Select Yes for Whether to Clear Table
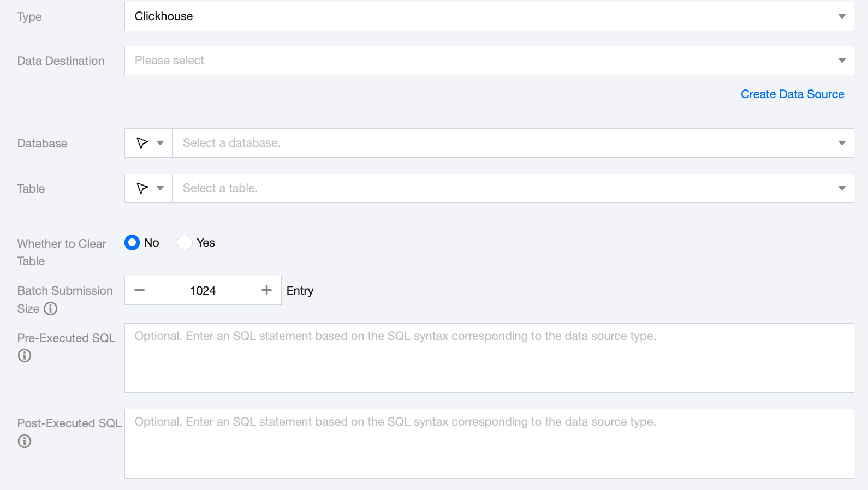 [185, 242]
